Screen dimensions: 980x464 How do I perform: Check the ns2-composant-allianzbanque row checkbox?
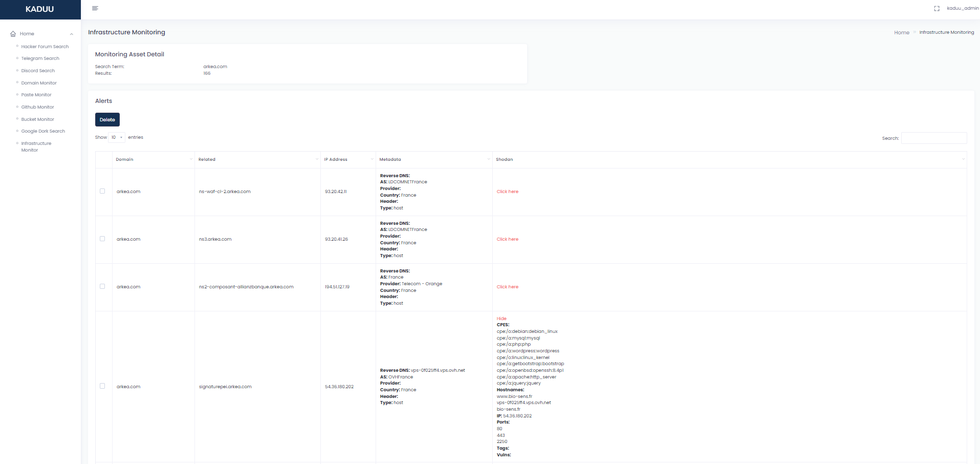(x=102, y=286)
